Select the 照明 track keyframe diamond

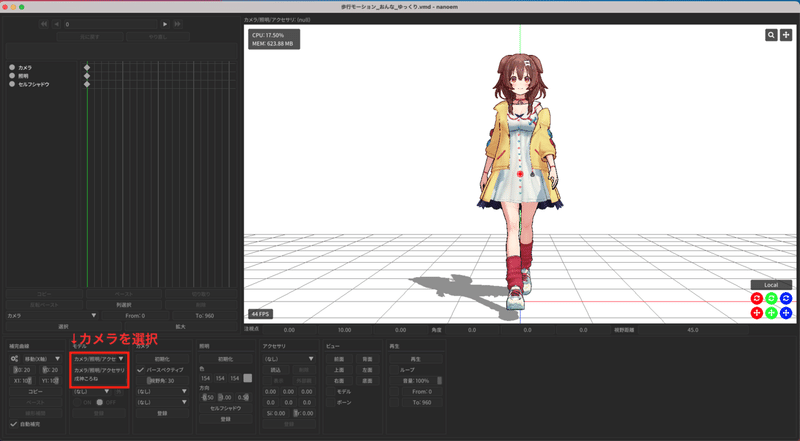point(87,76)
